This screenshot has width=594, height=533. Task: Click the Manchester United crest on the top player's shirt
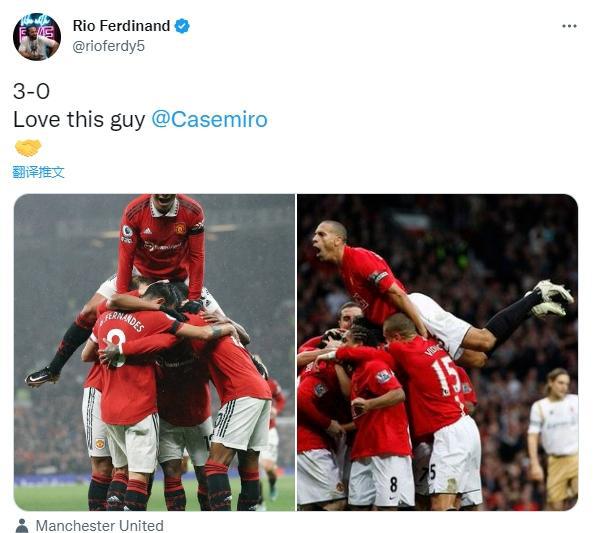tap(180, 228)
